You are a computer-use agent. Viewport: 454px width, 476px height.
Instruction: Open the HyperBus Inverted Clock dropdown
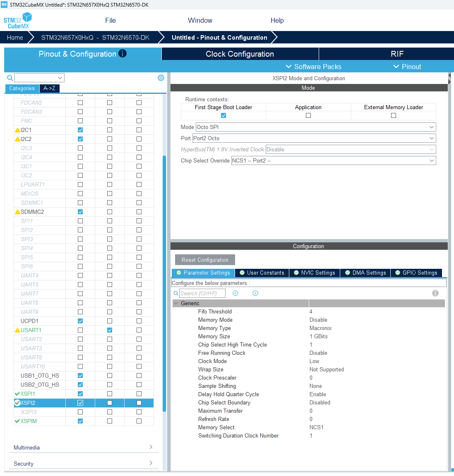(351, 149)
